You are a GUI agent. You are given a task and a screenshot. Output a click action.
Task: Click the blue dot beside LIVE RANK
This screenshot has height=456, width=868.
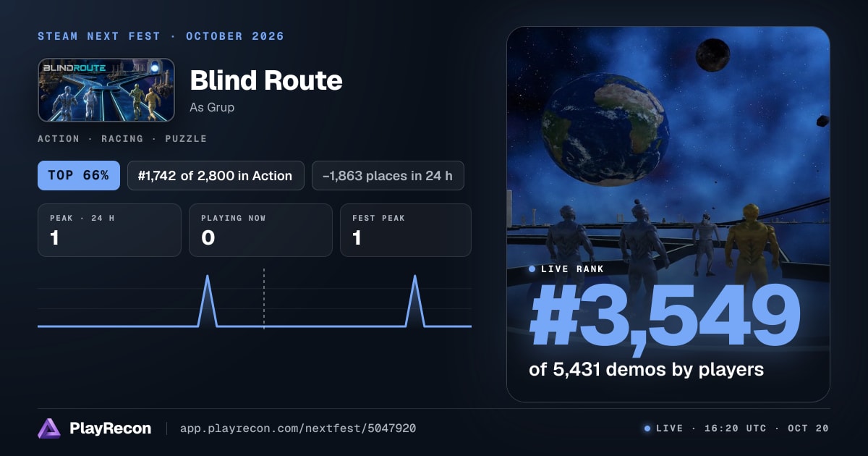tap(532, 269)
